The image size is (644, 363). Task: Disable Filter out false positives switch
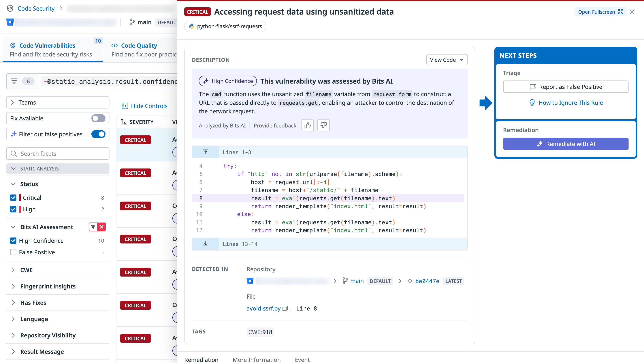(98, 134)
